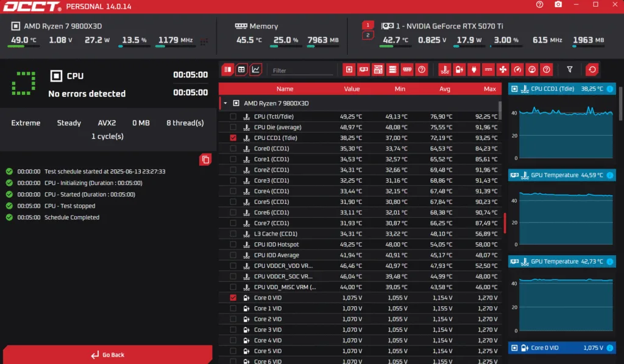Screen dimensions: 624x364
Task: Toggle the fan sensor type filter
Action: (x=503, y=69)
